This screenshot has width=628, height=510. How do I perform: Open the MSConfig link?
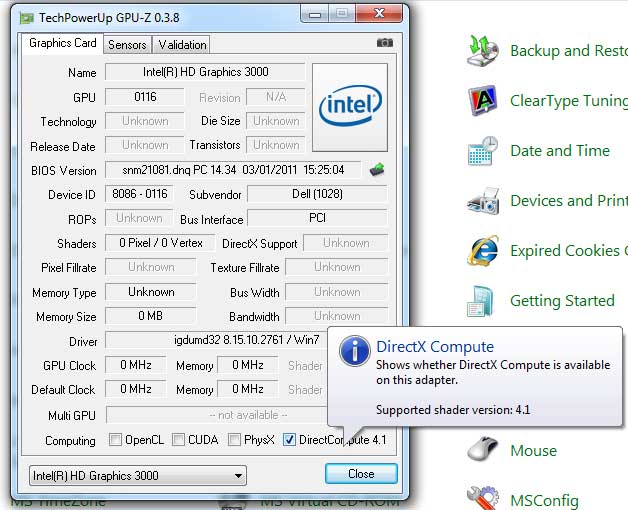[x=545, y=501]
